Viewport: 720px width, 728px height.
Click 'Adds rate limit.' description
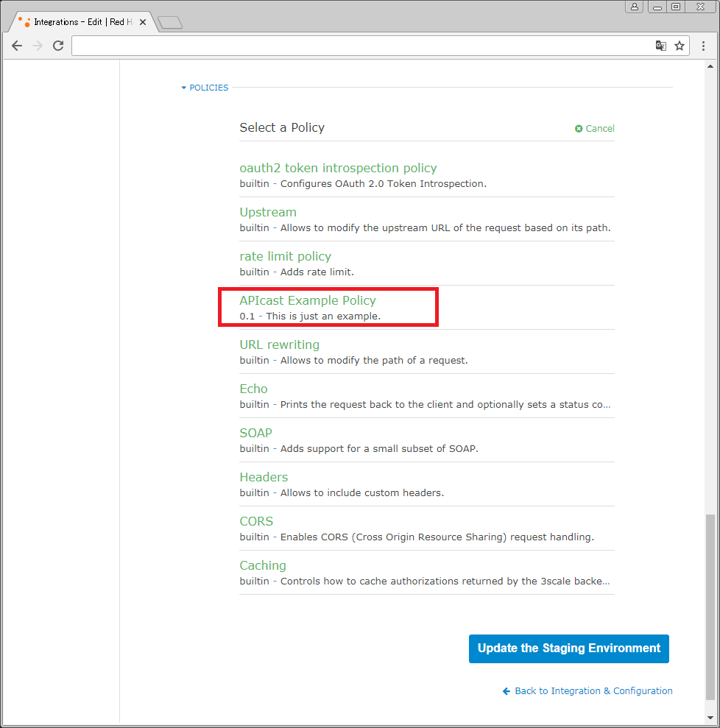(317, 272)
